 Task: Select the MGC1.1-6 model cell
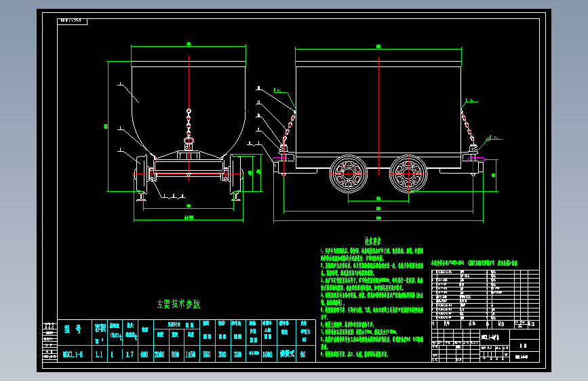(x=75, y=354)
